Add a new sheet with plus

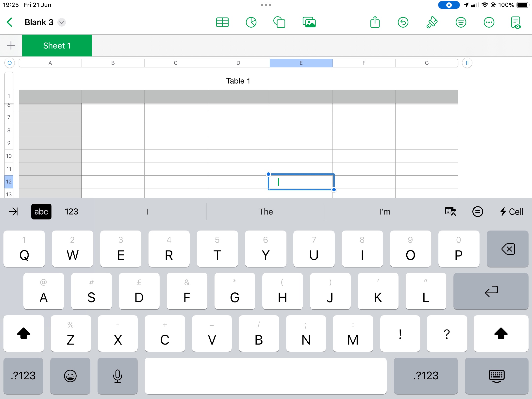tap(11, 46)
